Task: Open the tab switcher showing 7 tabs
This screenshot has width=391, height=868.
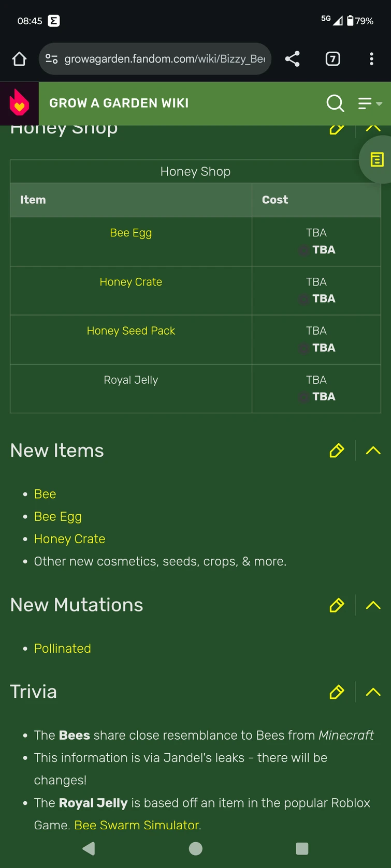Action: click(332, 59)
